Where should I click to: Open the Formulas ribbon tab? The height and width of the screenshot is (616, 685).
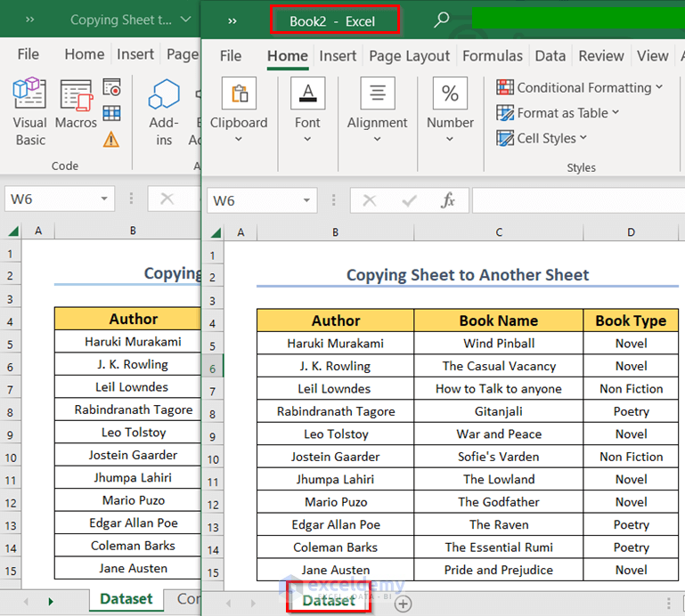tap(492, 55)
